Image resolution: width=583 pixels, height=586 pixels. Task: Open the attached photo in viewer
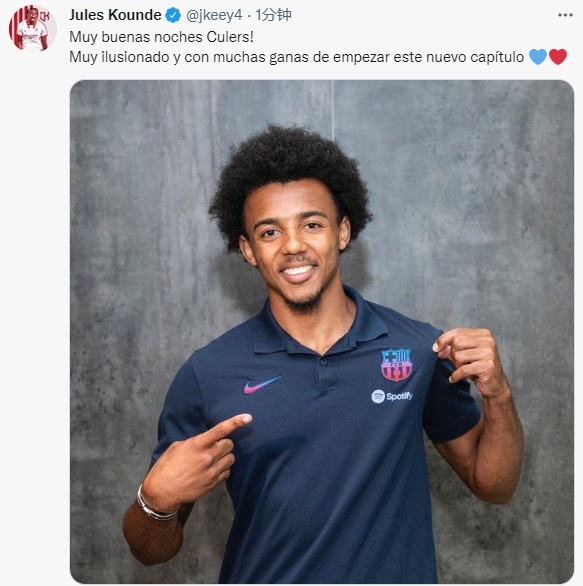pyautogui.click(x=322, y=331)
